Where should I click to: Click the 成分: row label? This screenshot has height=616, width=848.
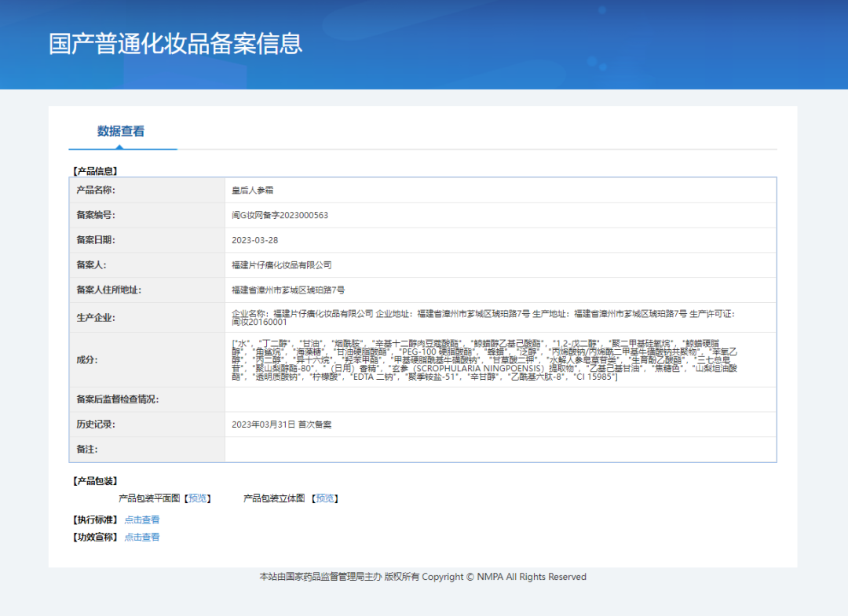coord(87,360)
